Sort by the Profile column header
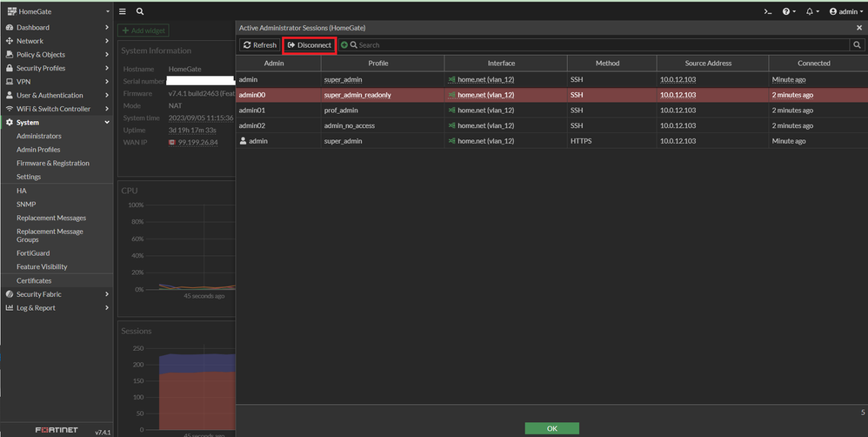 coord(383,64)
